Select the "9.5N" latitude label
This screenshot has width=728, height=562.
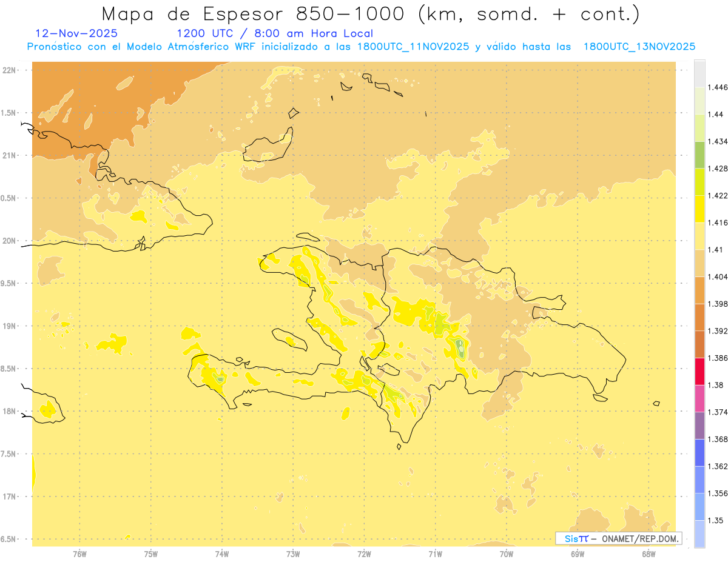pyautogui.click(x=8, y=283)
